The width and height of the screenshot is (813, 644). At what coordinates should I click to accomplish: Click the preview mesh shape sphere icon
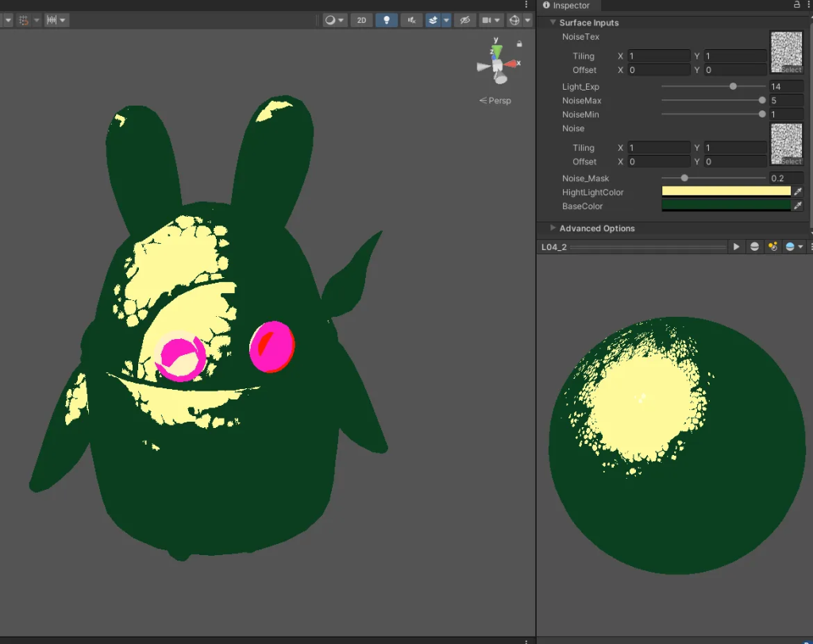click(x=754, y=247)
